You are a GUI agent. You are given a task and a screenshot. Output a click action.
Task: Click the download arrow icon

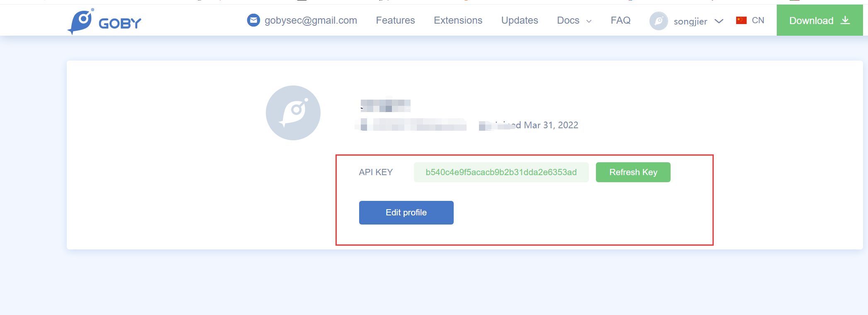[x=845, y=20]
